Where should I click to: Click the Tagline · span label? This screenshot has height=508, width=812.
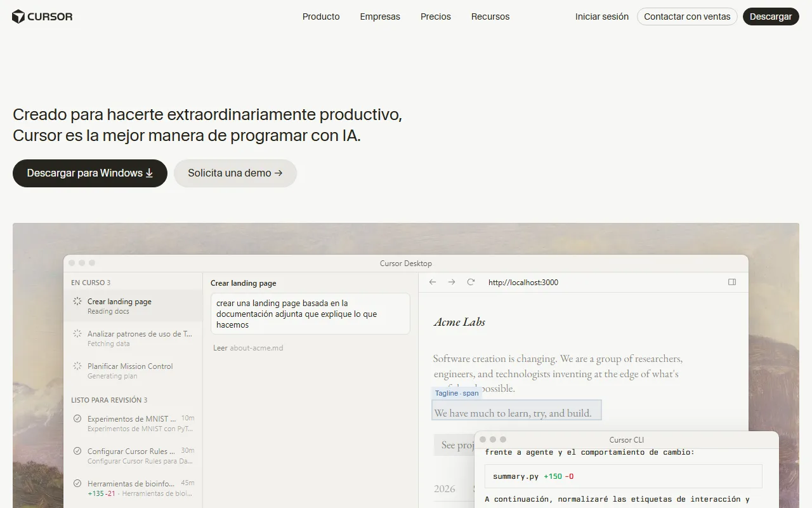point(457,393)
